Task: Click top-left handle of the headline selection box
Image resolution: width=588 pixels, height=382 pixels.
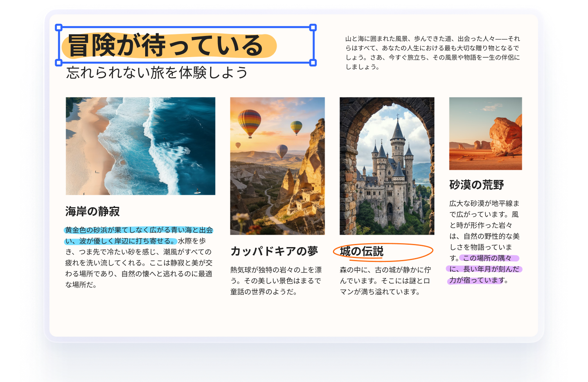Action: [59, 27]
